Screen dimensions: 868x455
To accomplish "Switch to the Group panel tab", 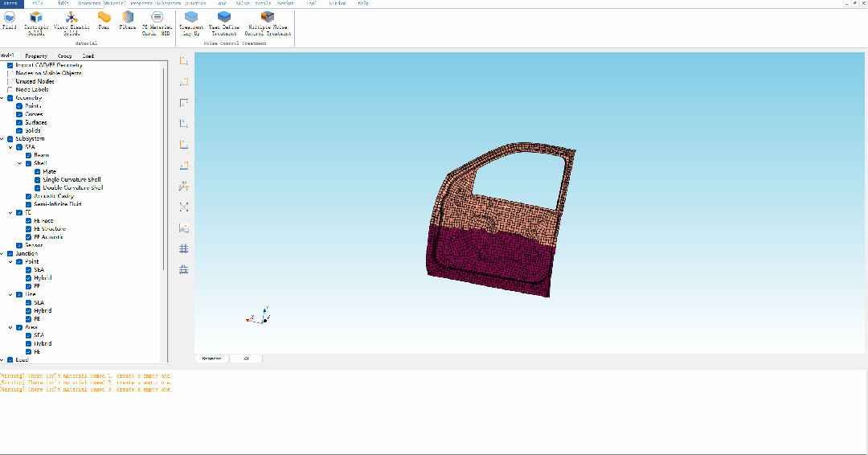I will click(x=65, y=56).
